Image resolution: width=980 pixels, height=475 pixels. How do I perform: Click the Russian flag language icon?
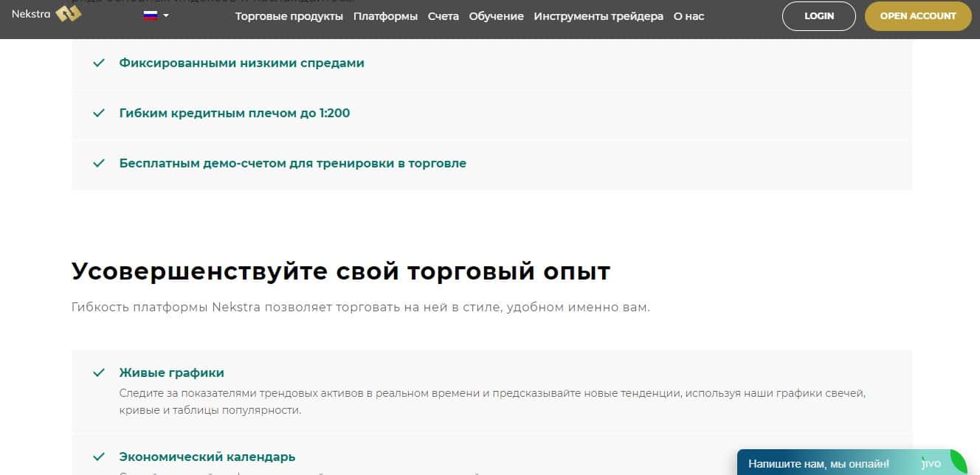point(150,15)
